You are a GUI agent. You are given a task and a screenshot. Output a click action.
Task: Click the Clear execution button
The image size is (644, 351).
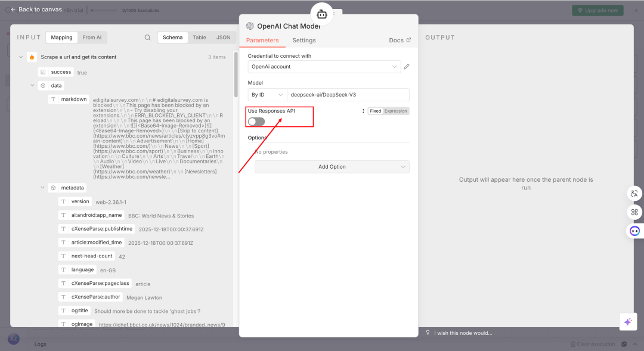pyautogui.click(x=593, y=344)
